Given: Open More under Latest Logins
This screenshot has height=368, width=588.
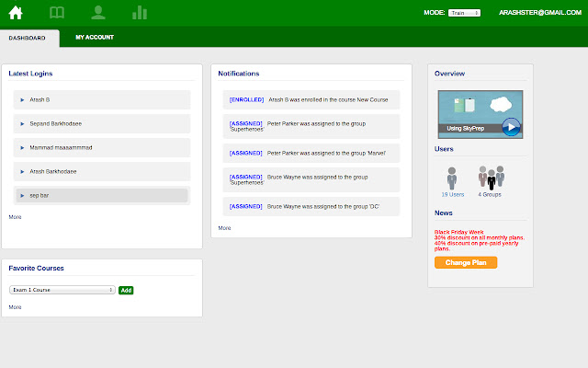Looking at the screenshot, I should click(x=15, y=217).
